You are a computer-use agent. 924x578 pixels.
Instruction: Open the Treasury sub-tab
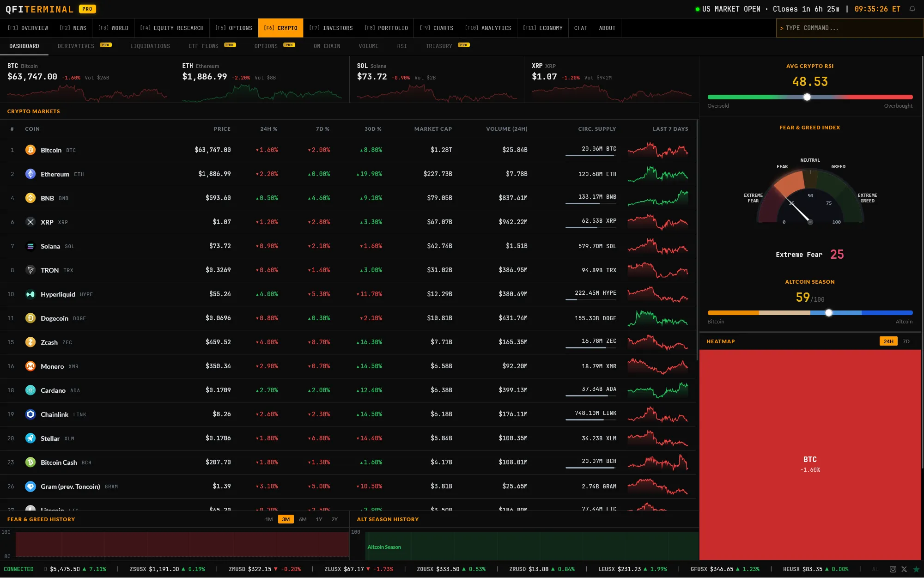[x=448, y=46]
